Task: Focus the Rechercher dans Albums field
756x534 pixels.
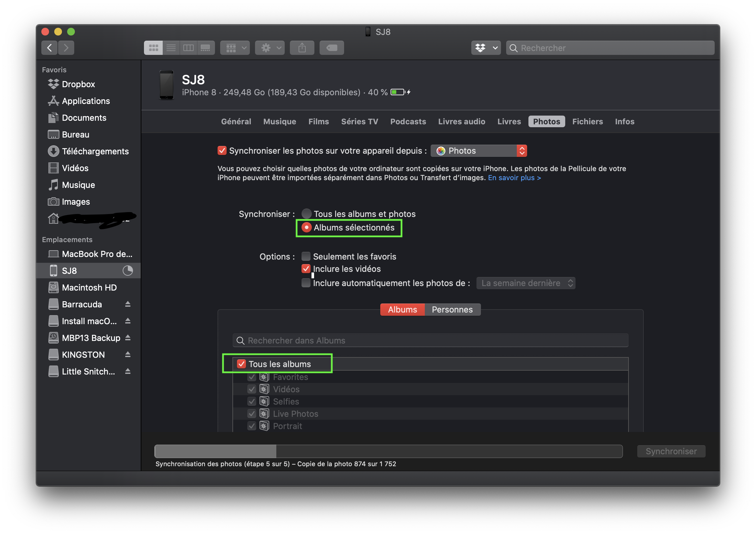Action: (x=430, y=340)
